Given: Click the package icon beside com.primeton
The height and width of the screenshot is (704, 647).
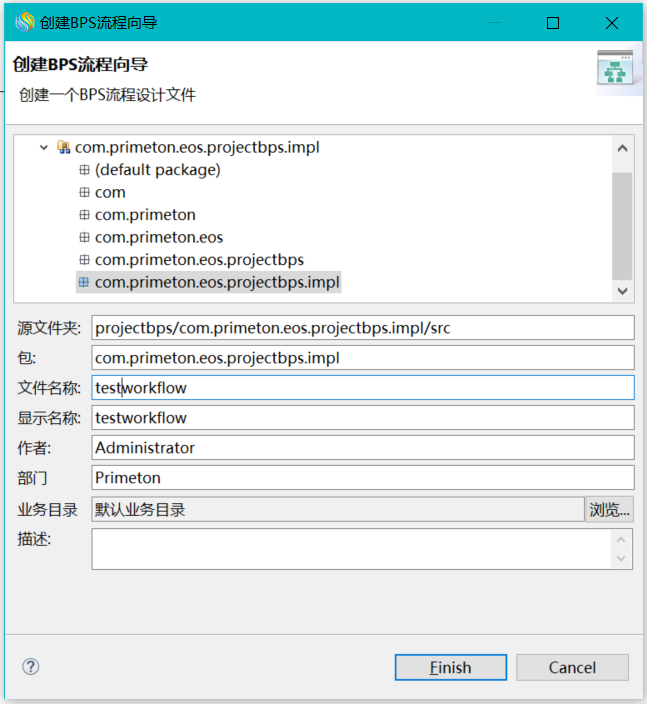Looking at the screenshot, I should point(85,215).
